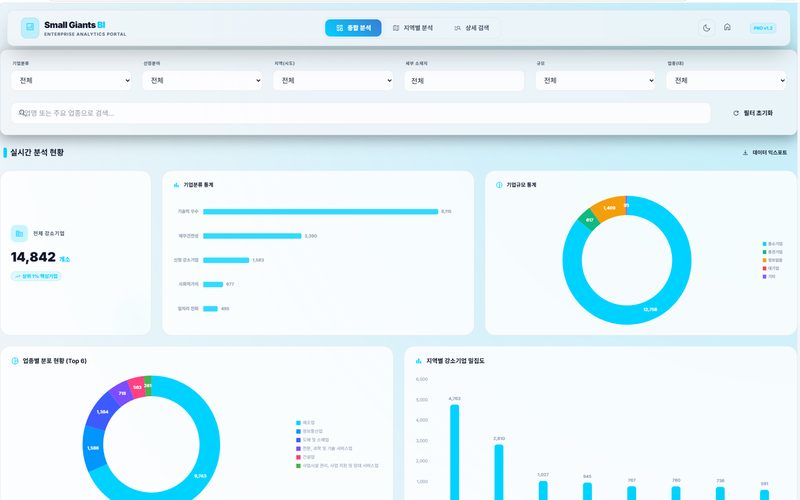The image size is (800, 500).
Task: Click the large cyan 12,750 donut segment
Action: [x=649, y=309]
